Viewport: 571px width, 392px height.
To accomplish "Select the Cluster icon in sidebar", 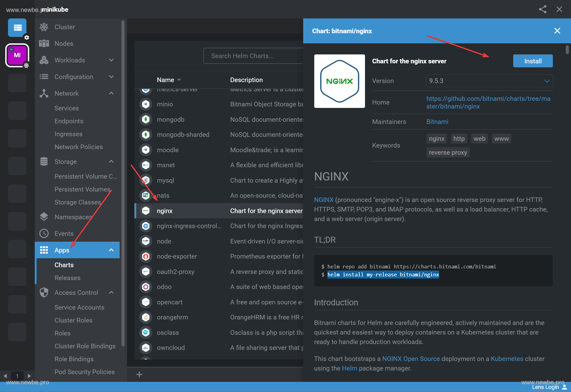I will click(x=44, y=27).
